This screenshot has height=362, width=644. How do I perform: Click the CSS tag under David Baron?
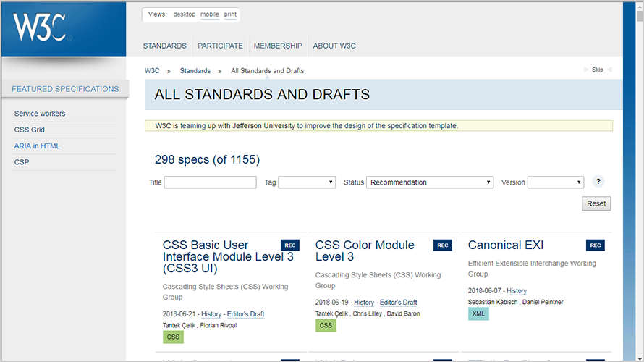click(326, 325)
